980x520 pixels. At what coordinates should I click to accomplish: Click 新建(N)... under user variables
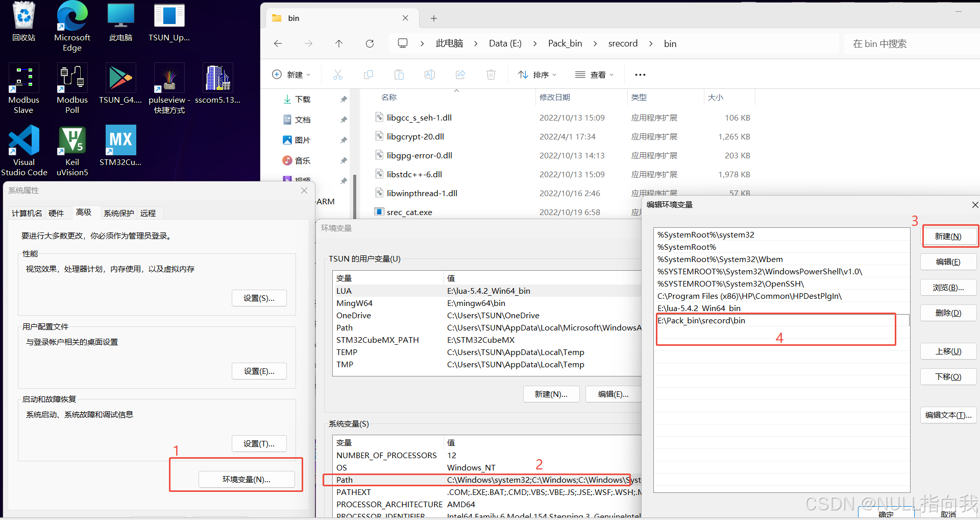pyautogui.click(x=551, y=394)
